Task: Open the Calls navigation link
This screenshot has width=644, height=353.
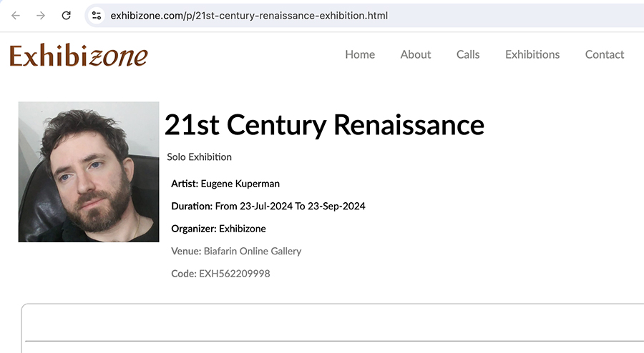Action: tap(468, 54)
